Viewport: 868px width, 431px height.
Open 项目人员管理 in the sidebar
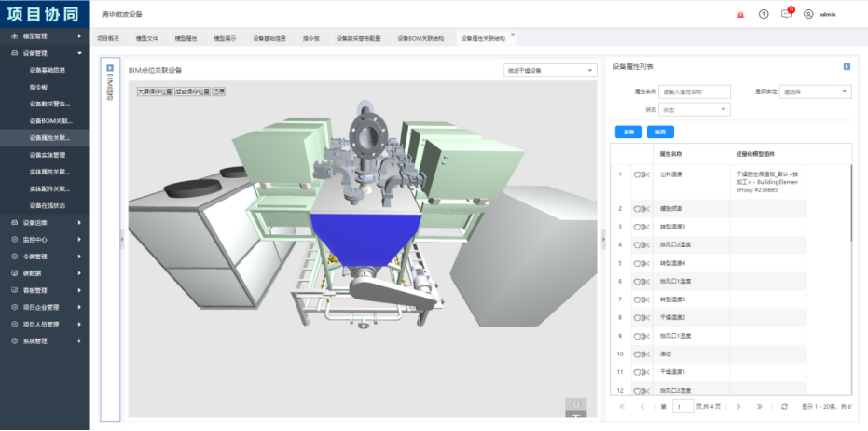coord(45,324)
